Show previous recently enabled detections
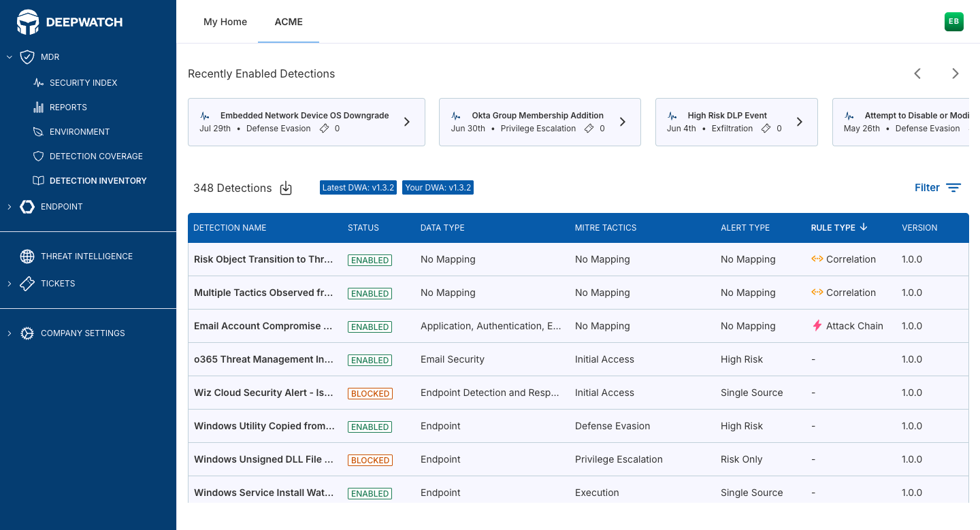Image resolution: width=980 pixels, height=530 pixels. [x=917, y=73]
